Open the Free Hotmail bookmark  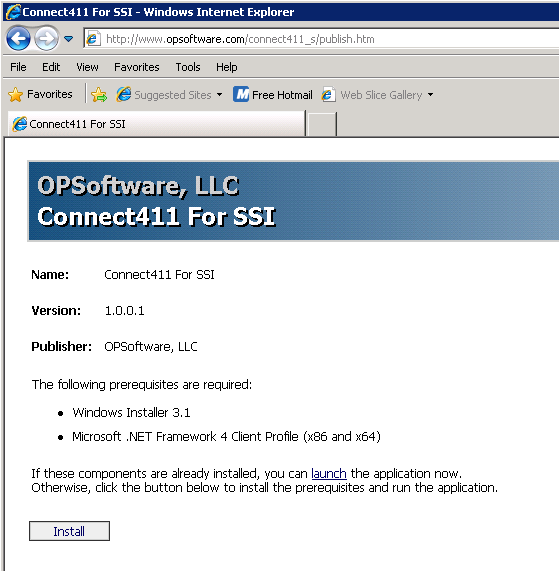(x=273, y=95)
